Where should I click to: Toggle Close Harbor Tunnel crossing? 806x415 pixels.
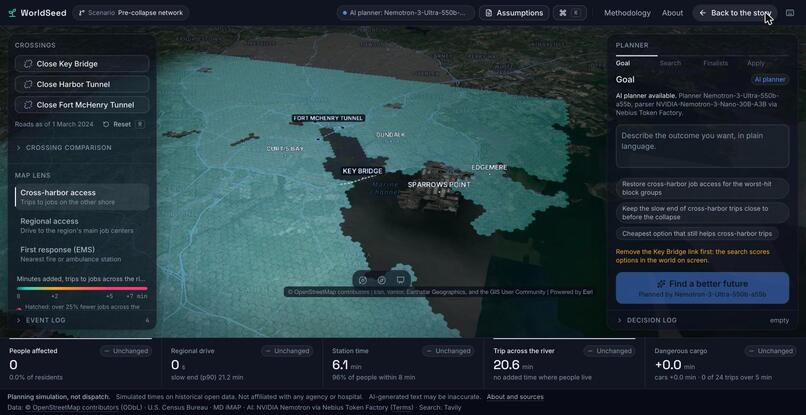pyautogui.click(x=82, y=84)
